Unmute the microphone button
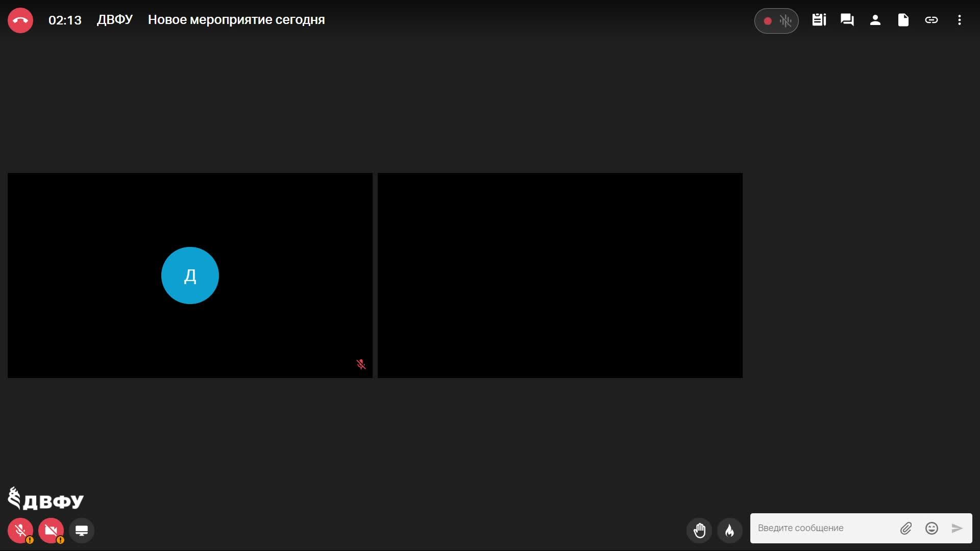Viewport: 980px width, 551px height. pos(20,531)
